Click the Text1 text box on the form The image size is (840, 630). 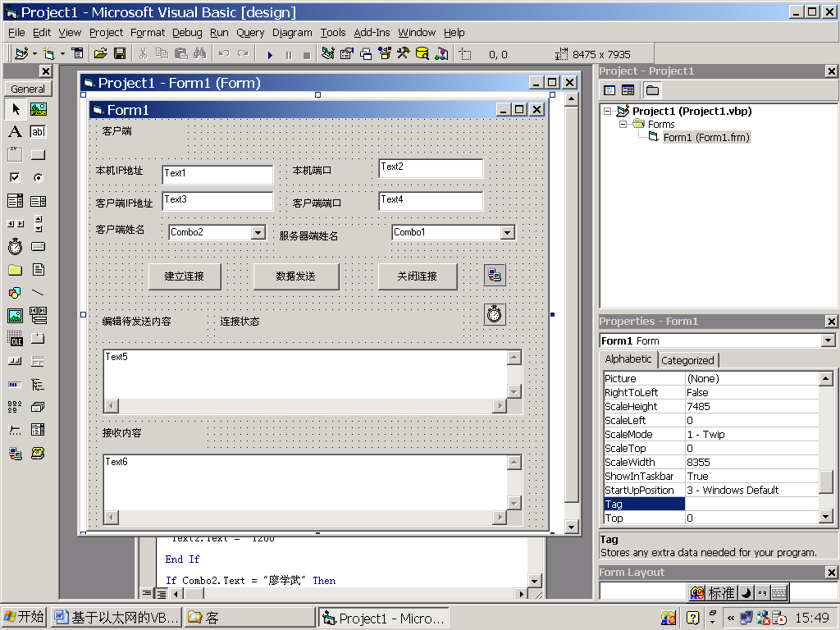[x=217, y=175]
